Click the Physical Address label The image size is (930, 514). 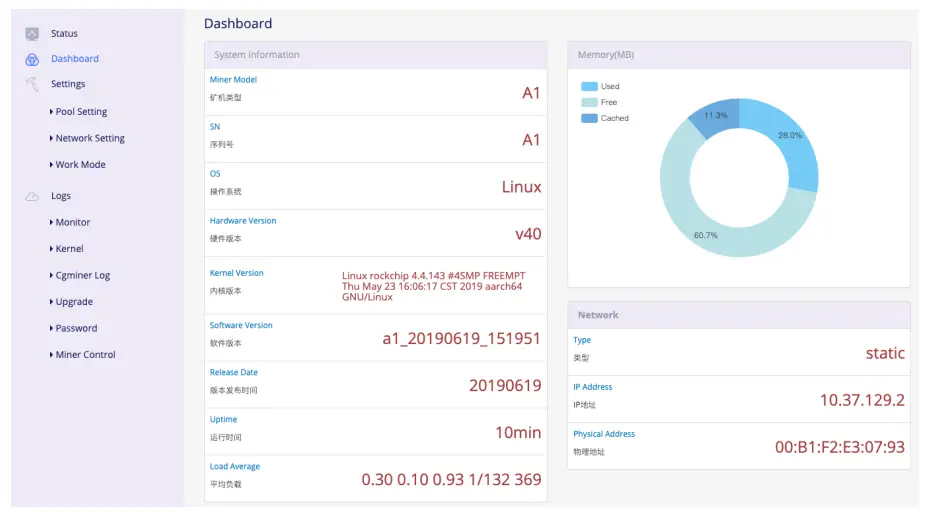click(x=604, y=435)
